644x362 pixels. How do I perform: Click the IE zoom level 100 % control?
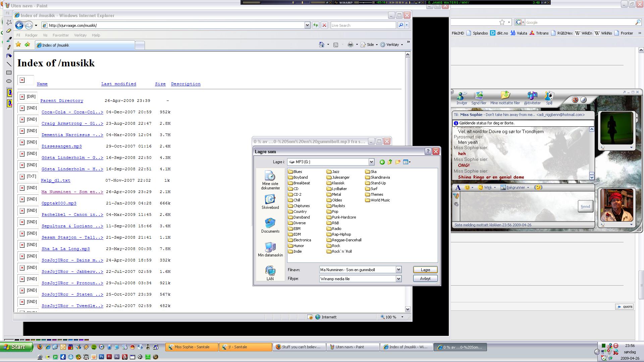tap(392, 317)
